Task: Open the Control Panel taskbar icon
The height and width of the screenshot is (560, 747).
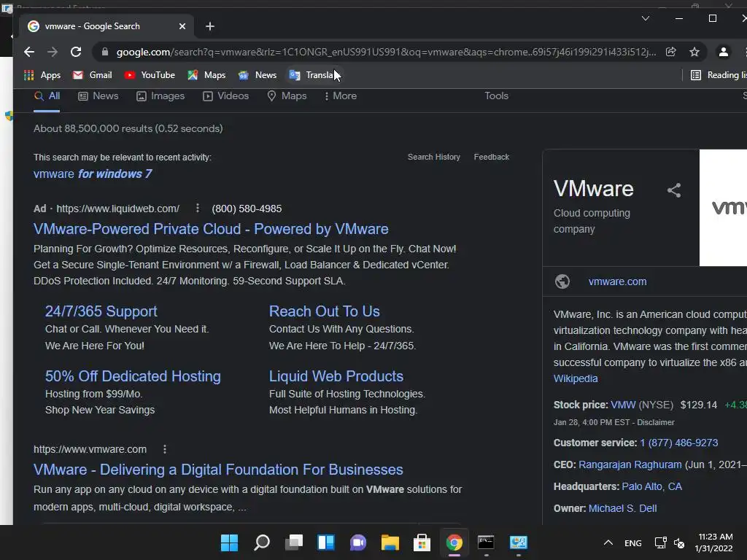Action: pos(519,542)
